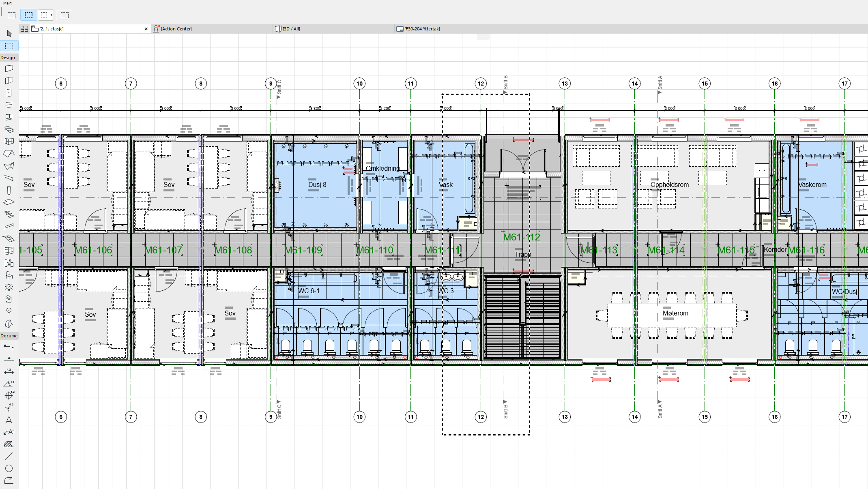Select the Column tool

coord(9,190)
